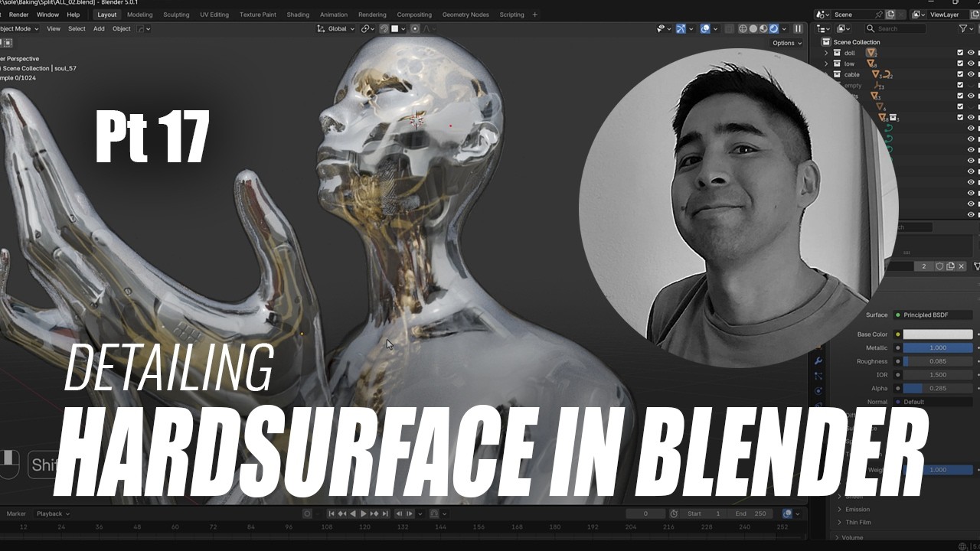The width and height of the screenshot is (980, 551).
Task: Jump to the timeline start frame
Action: coord(332,514)
